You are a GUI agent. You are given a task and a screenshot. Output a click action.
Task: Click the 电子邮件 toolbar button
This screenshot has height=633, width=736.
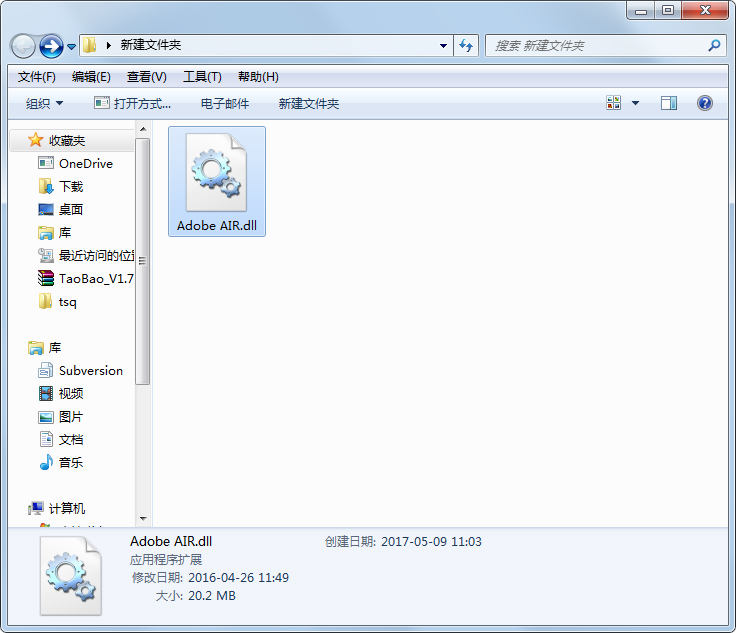pyautogui.click(x=225, y=103)
